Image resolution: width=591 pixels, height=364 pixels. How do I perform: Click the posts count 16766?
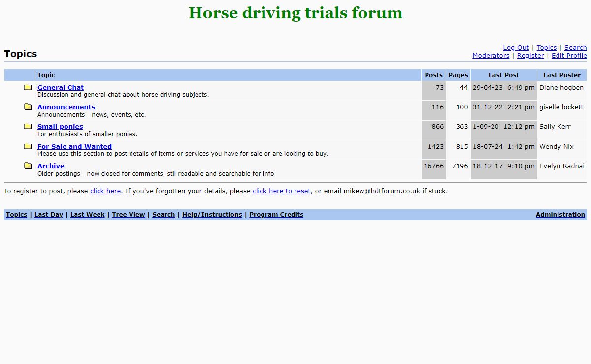tap(434, 166)
